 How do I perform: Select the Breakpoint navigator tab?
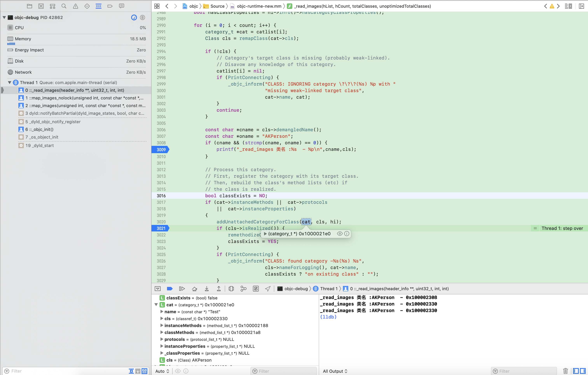[110, 6]
